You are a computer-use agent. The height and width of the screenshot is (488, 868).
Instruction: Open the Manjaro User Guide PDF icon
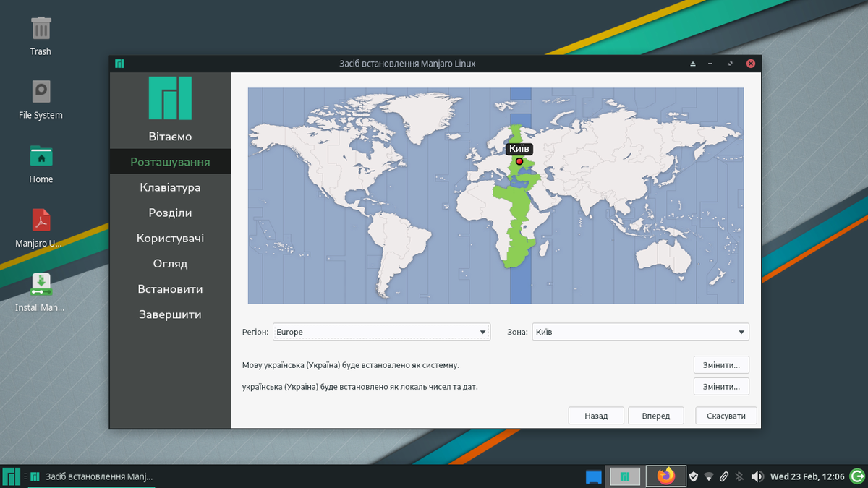point(41,219)
